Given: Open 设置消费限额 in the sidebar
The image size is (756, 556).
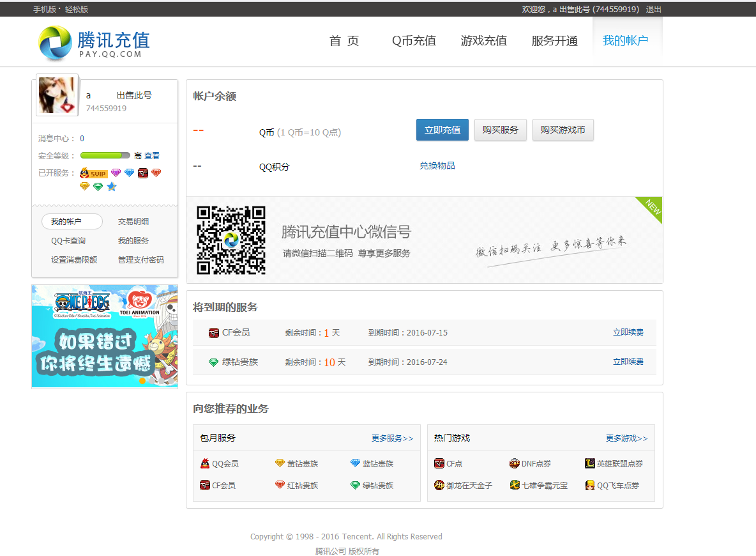Looking at the screenshot, I should [74, 260].
